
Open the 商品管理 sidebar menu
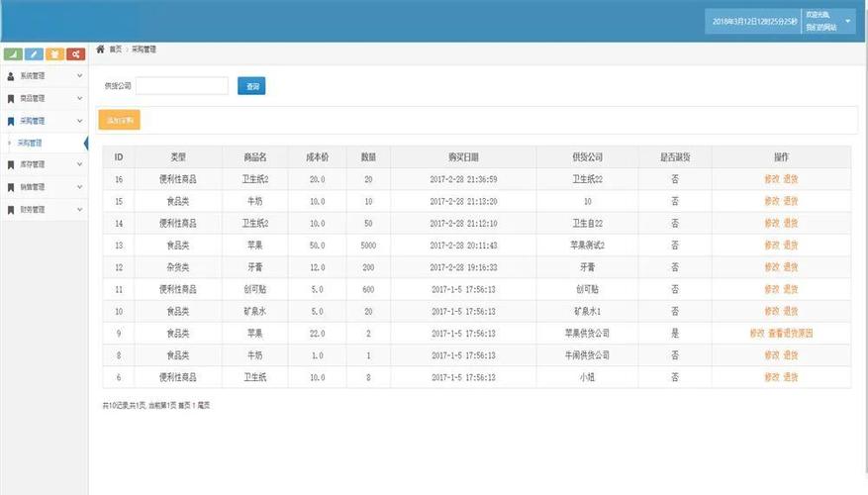coord(34,98)
